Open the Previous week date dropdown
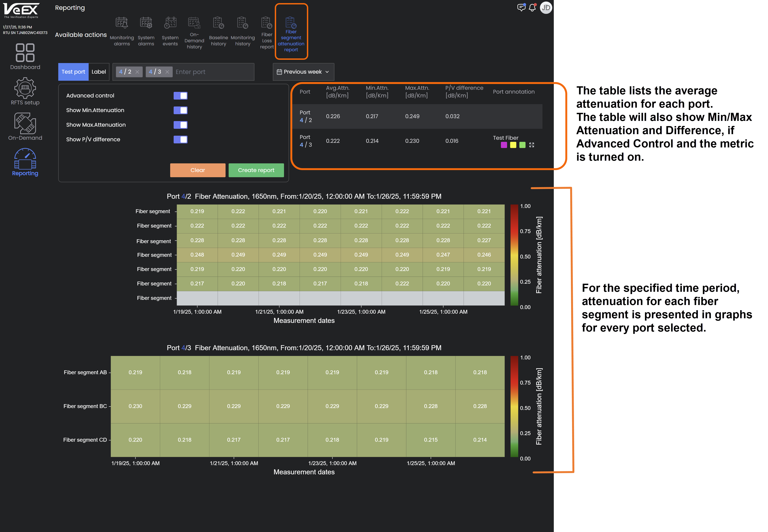768x532 pixels. 303,72
